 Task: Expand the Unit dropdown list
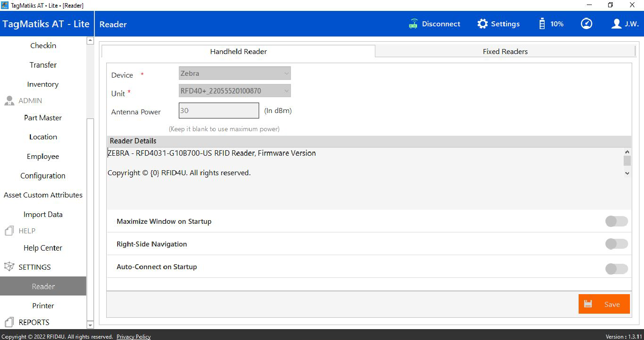235,91
